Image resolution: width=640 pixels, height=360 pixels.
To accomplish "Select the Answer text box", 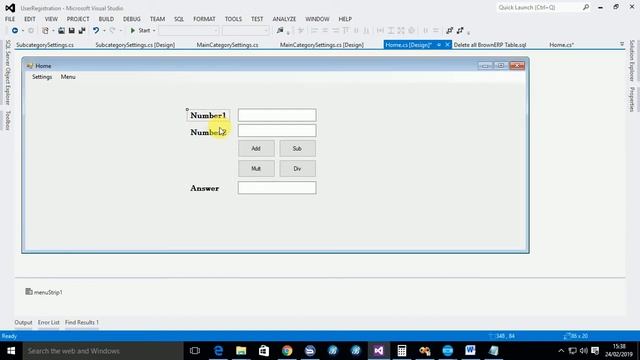I will click(277, 188).
